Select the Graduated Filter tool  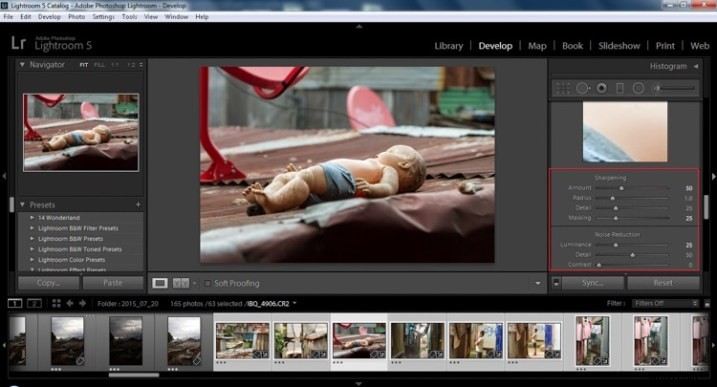click(620, 88)
